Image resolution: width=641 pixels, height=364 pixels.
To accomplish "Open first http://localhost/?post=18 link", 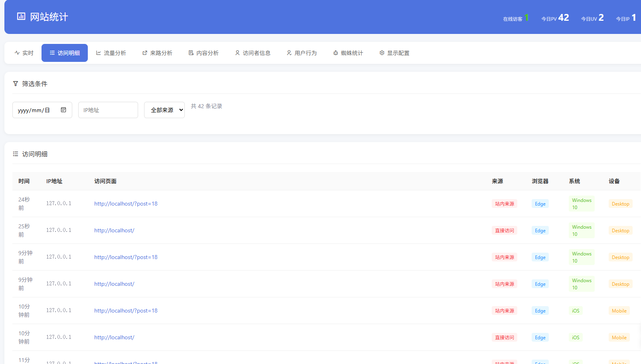I will pyautogui.click(x=126, y=204).
